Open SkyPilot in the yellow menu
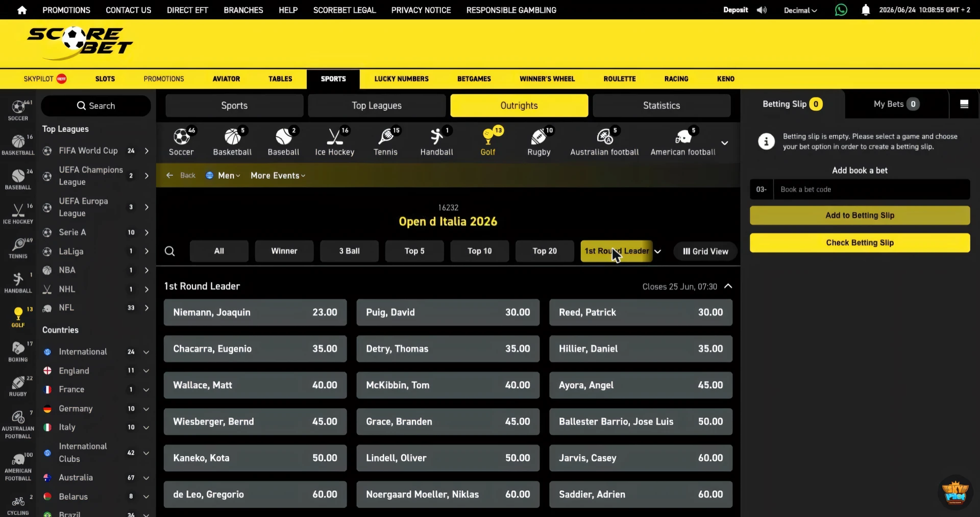This screenshot has height=517, width=980. (45, 79)
